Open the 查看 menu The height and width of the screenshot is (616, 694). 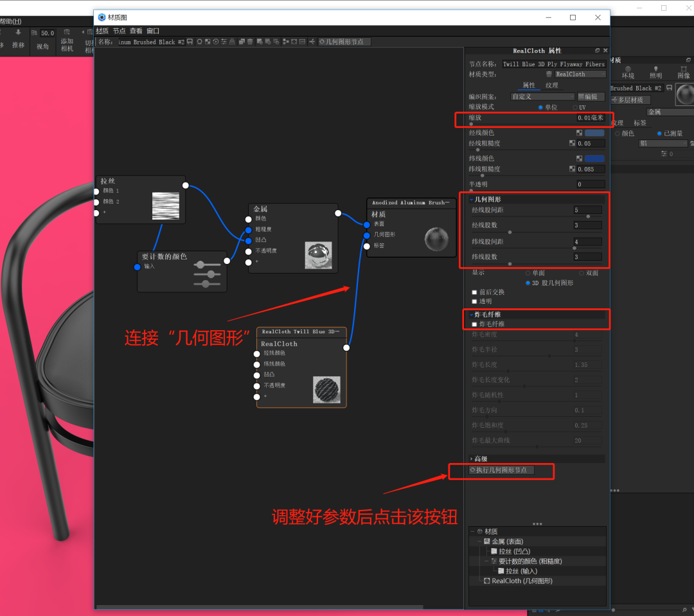pyautogui.click(x=136, y=31)
